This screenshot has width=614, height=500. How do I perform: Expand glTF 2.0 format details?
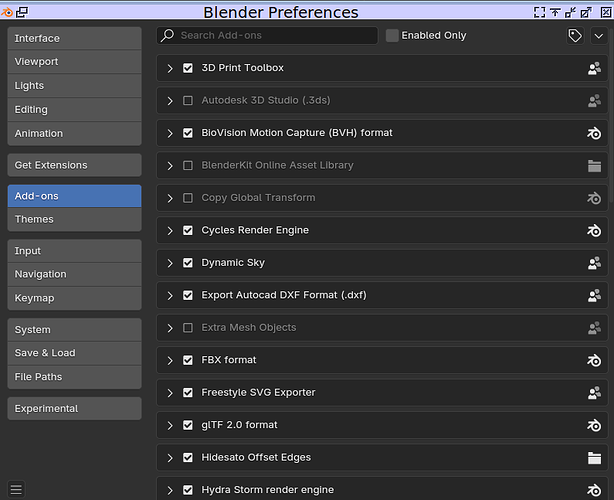pos(170,426)
